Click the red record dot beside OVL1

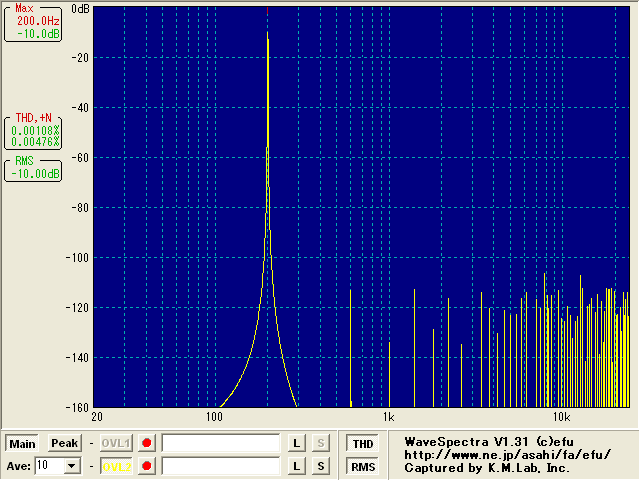click(147, 443)
